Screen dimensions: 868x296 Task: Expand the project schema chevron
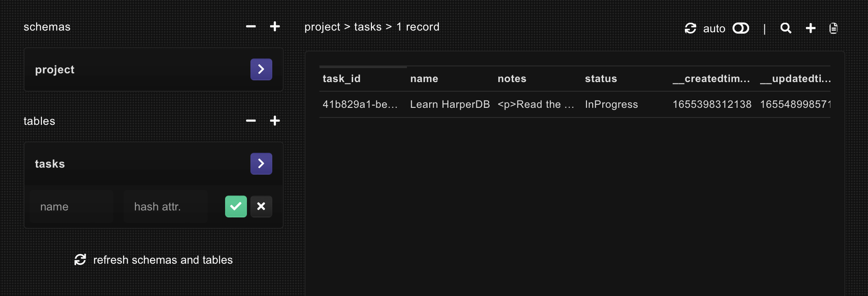[x=261, y=69]
